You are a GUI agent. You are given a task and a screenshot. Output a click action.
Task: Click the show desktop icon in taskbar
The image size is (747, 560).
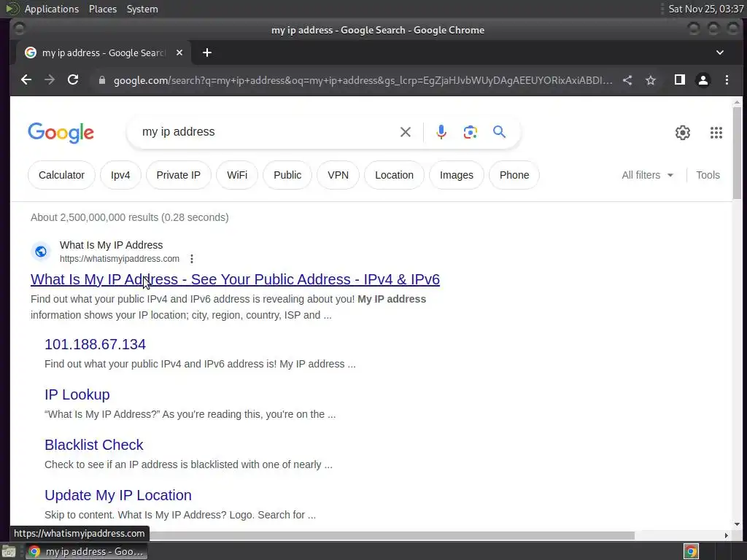click(9, 552)
